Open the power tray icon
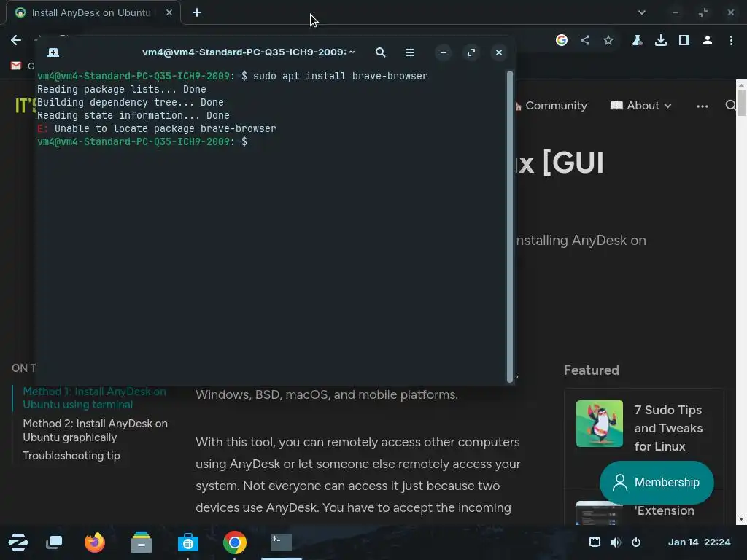This screenshot has height=560, width=747. click(x=636, y=542)
